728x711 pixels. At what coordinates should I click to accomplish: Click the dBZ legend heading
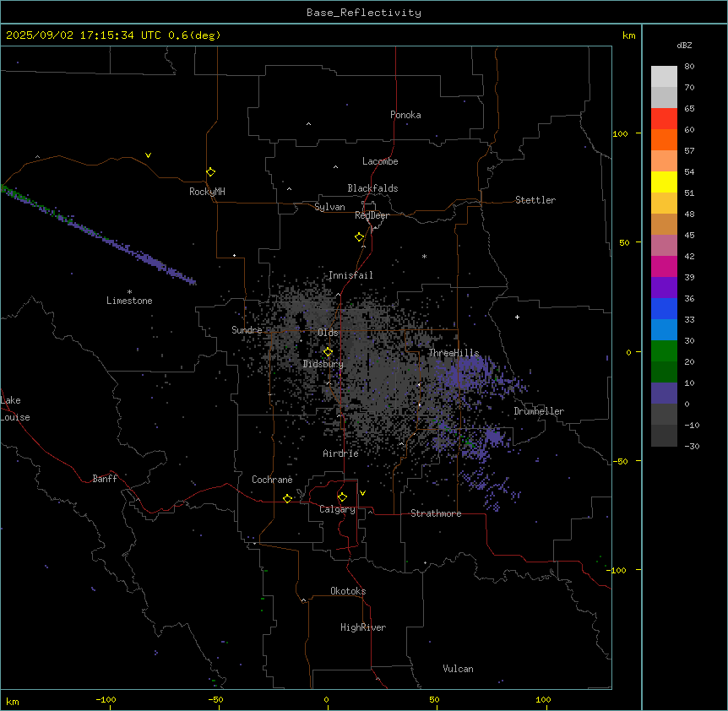[x=684, y=46]
